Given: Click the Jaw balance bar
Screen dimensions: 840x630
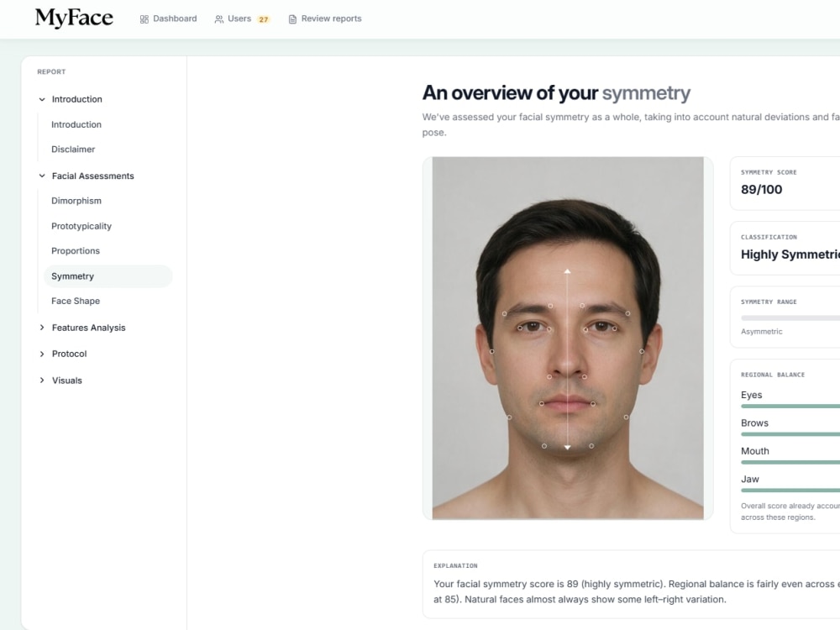Looking at the screenshot, I should 790,490.
